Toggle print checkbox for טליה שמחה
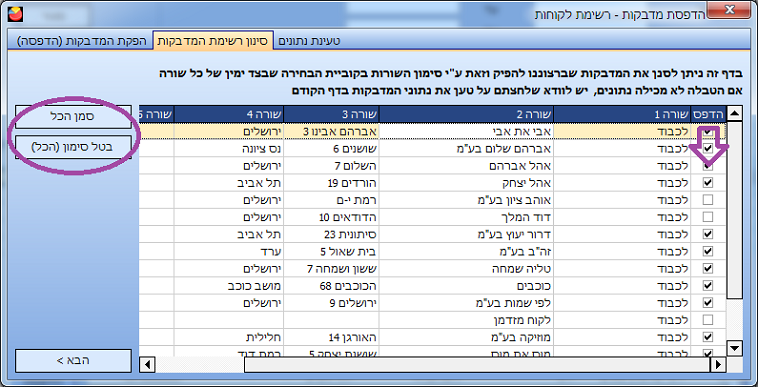The image size is (758, 387). click(x=708, y=269)
